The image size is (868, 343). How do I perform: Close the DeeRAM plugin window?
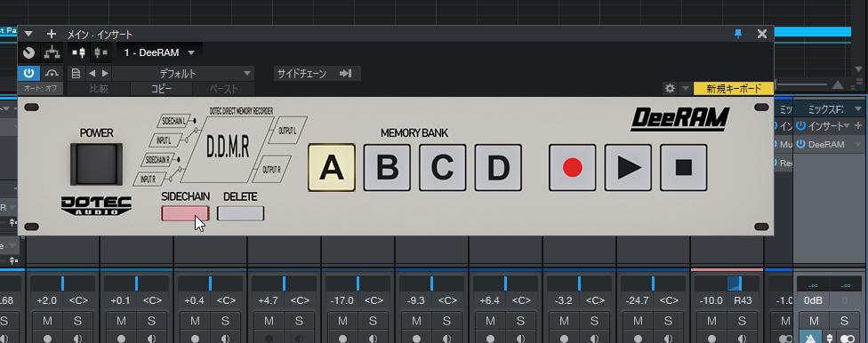point(762,34)
